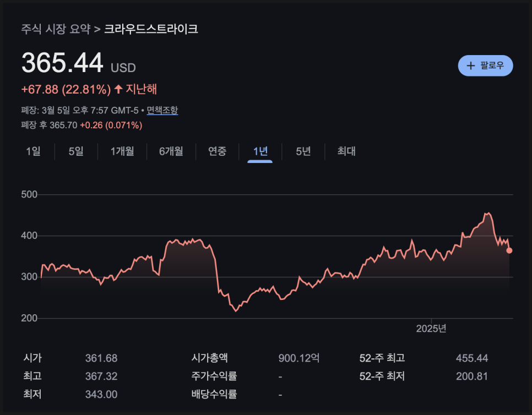Click the 52-주 최저 label
This screenshot has height=415, width=532.
tap(382, 376)
